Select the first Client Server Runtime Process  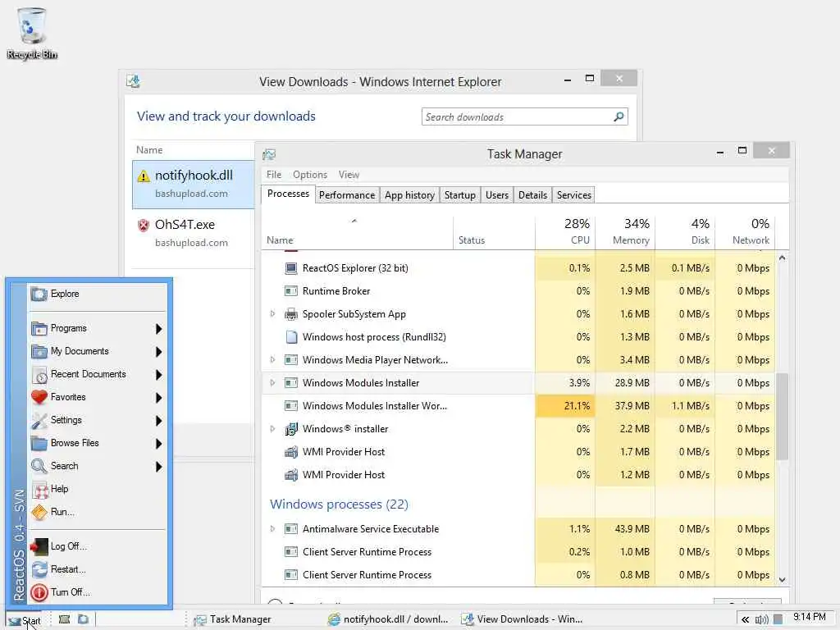coord(518,552)
